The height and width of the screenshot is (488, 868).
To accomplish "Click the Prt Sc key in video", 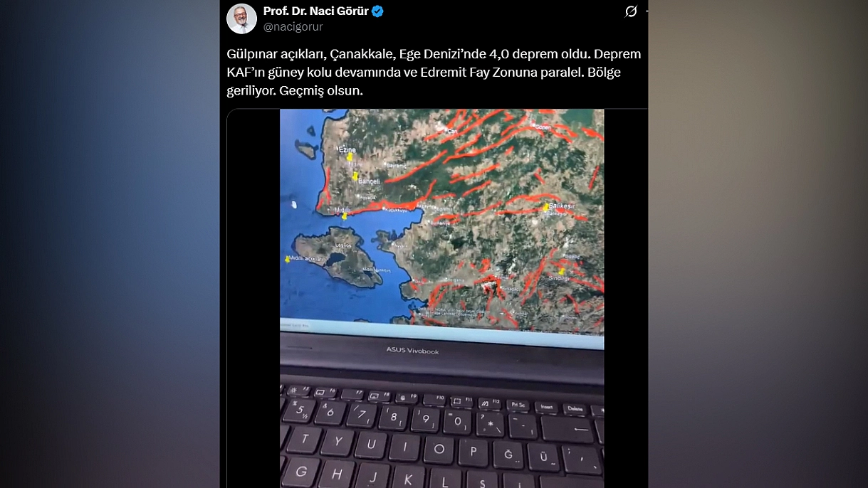I will tap(518, 405).
